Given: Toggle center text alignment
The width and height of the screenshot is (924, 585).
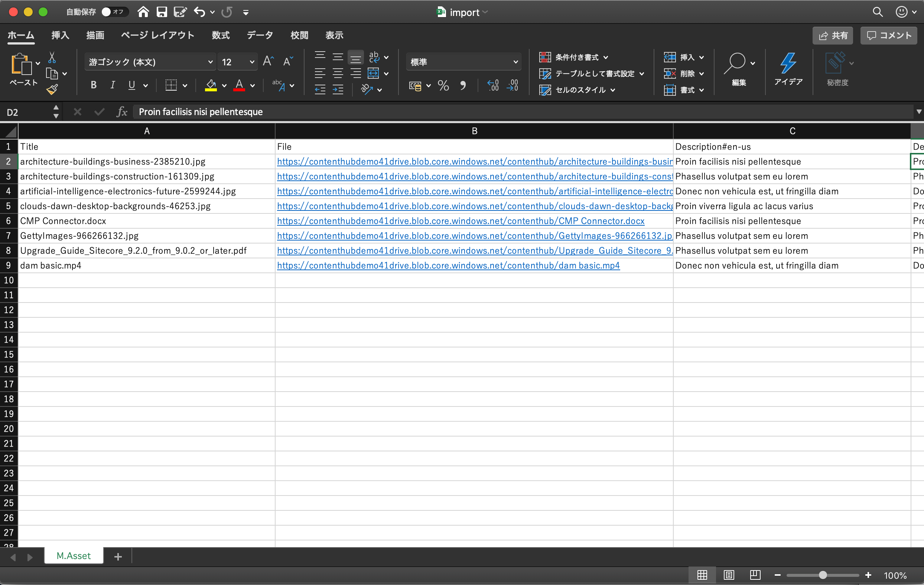Looking at the screenshot, I should point(338,73).
